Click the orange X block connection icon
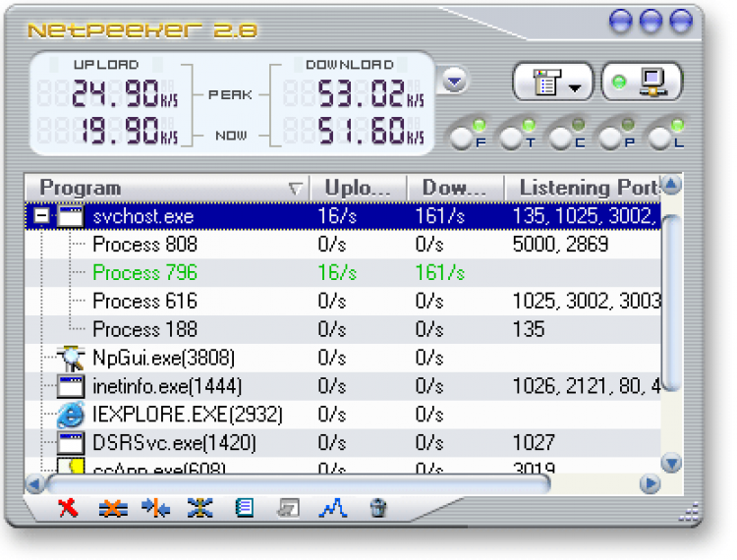737x560 pixels. tap(113, 508)
